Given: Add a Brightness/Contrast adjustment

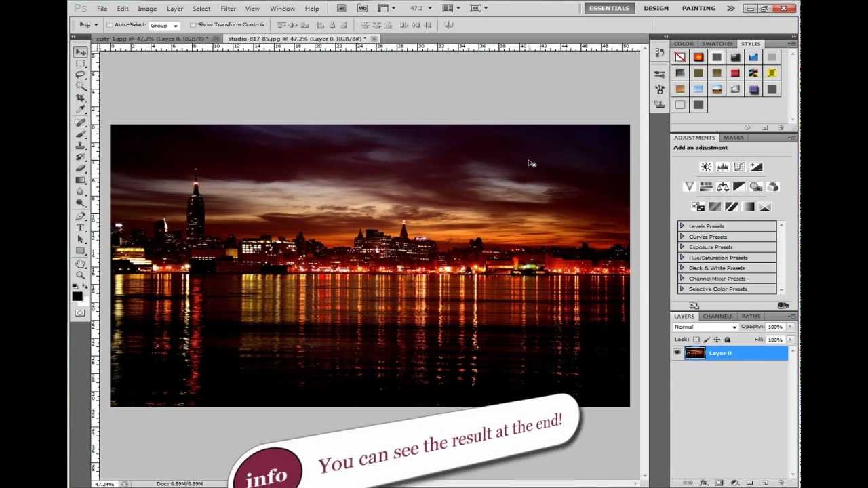Looking at the screenshot, I should (x=706, y=167).
